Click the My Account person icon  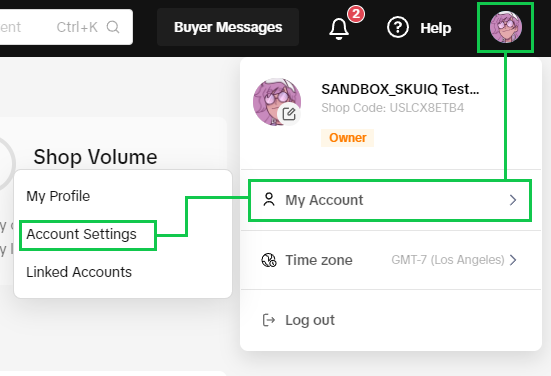point(269,200)
